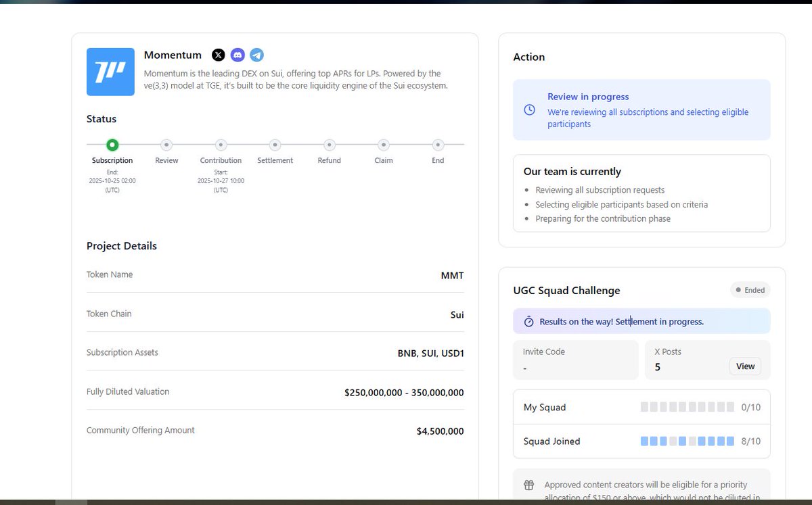Click the Squad Joined progress bar

(x=687, y=441)
